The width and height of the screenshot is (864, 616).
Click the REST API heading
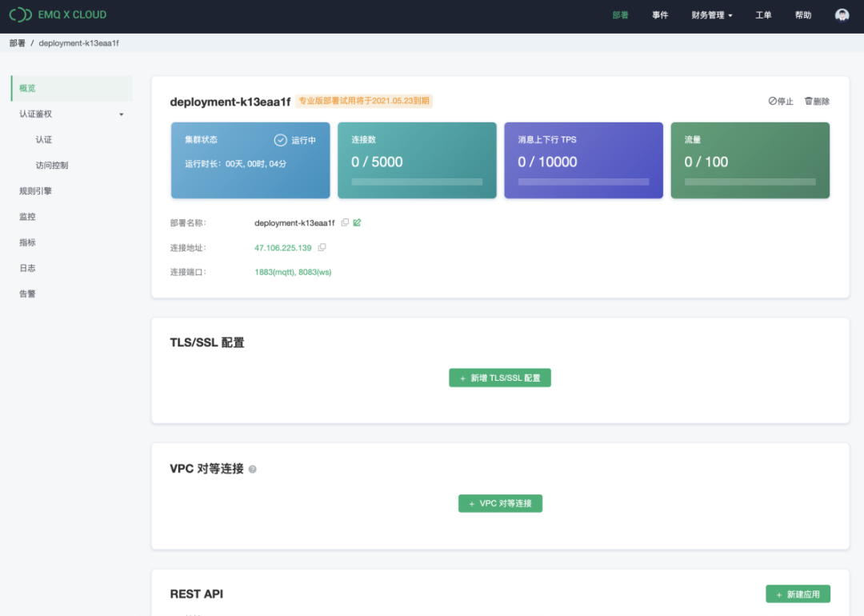coord(197,594)
